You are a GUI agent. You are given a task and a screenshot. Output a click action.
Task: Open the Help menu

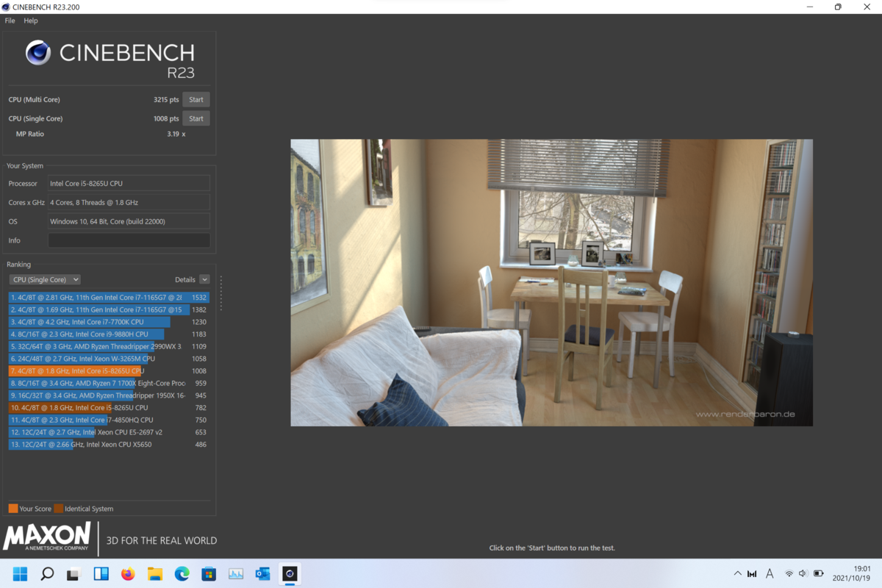click(31, 21)
